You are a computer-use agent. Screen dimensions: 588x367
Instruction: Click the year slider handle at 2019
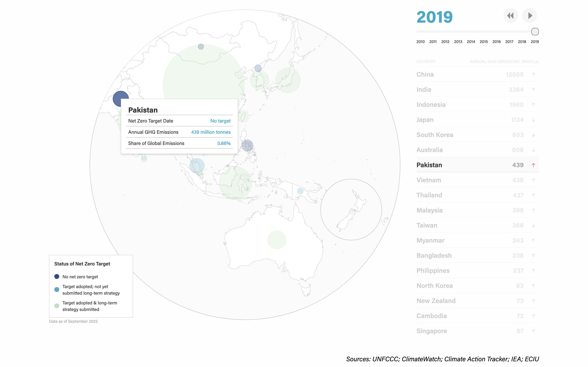[x=535, y=32]
